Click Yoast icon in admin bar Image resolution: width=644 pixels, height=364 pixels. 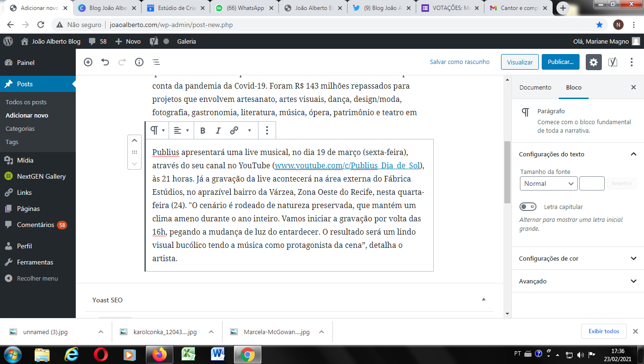154,41
